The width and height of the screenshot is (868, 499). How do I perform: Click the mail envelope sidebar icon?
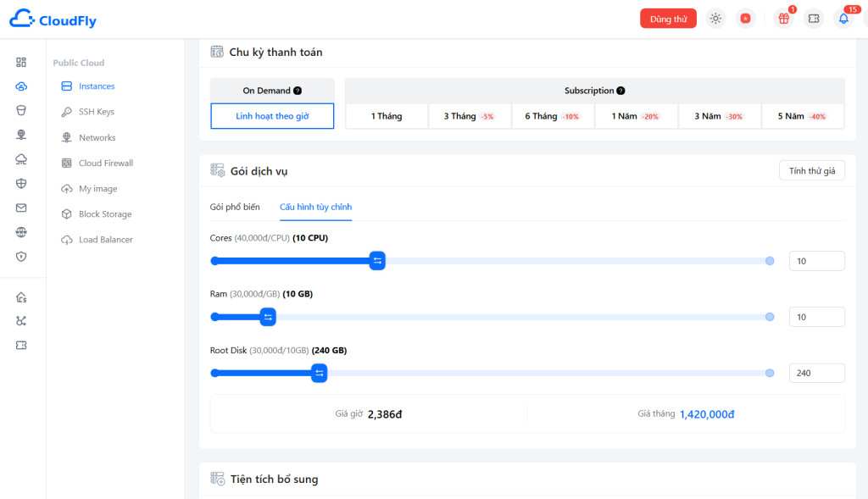[x=21, y=208]
